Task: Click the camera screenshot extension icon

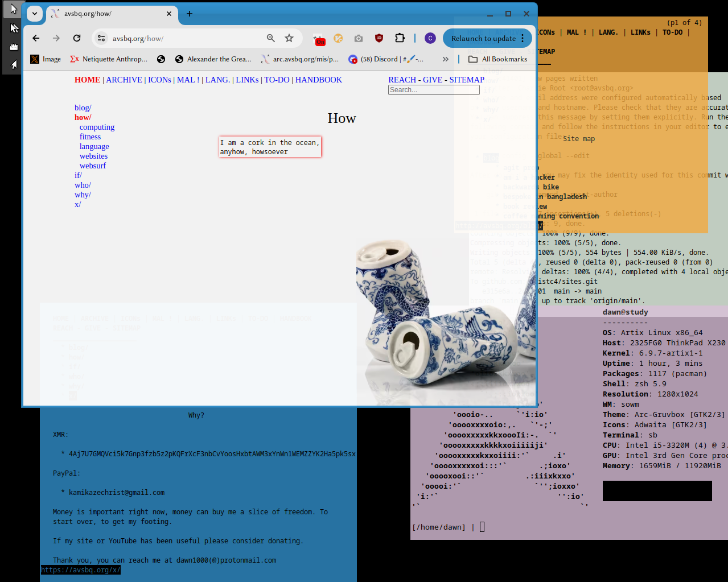Action: (359, 38)
